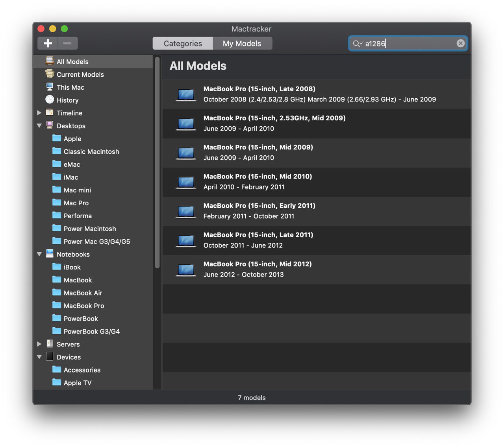Click June 2012 - October 2013 date text

click(243, 275)
